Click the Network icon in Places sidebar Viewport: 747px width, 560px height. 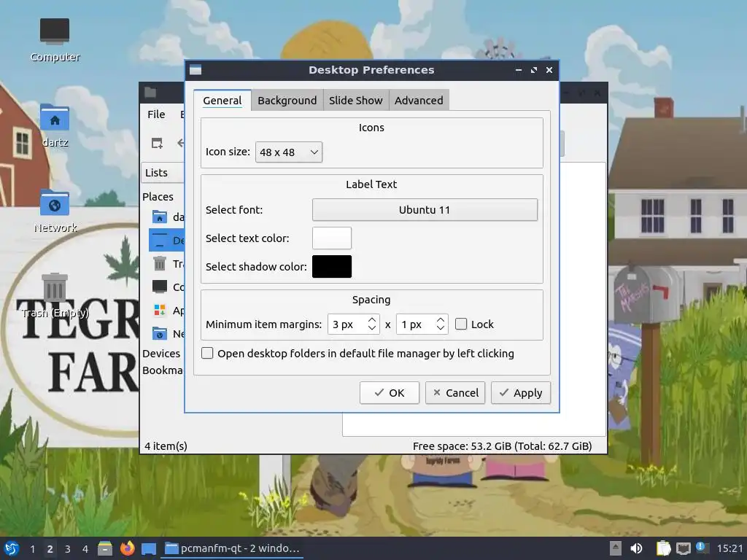[x=160, y=333]
